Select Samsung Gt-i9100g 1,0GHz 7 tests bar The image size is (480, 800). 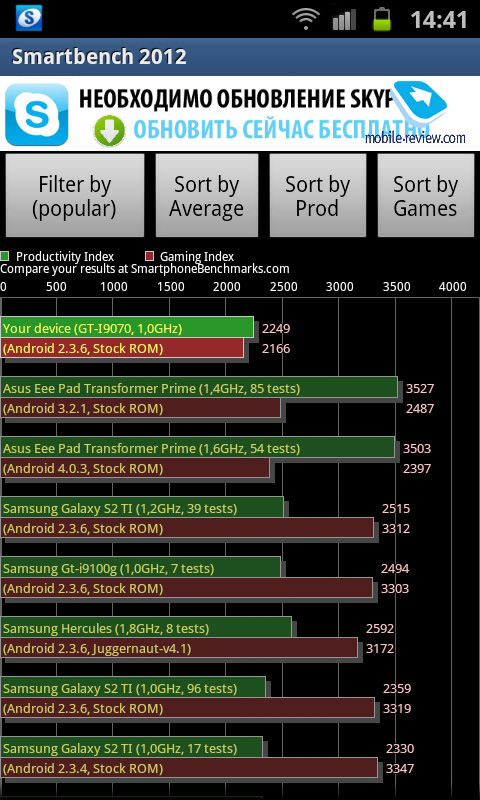pos(141,567)
